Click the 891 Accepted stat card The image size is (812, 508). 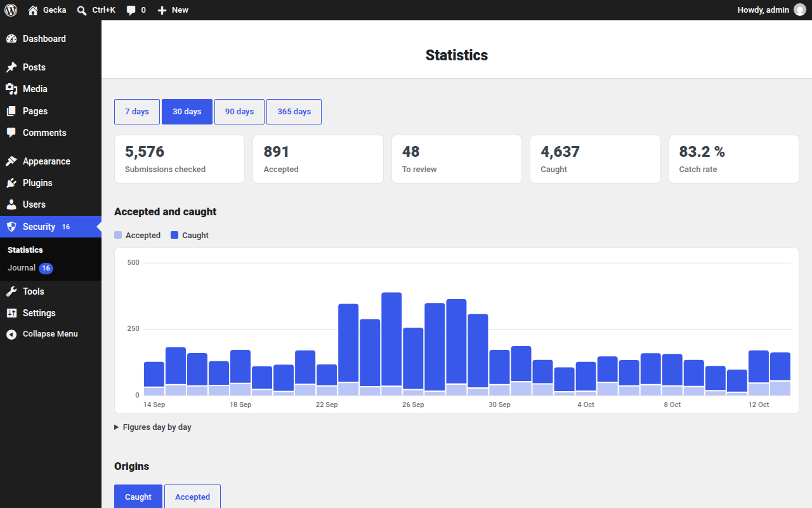click(318, 159)
